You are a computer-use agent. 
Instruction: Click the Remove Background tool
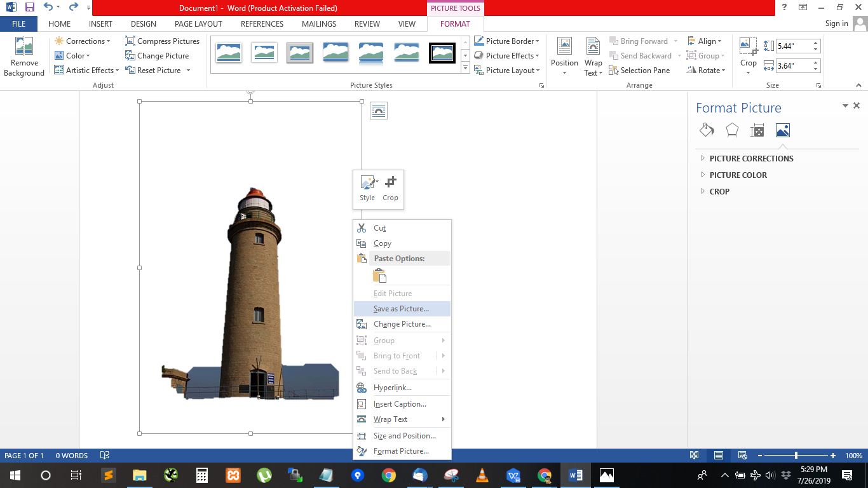pos(24,57)
